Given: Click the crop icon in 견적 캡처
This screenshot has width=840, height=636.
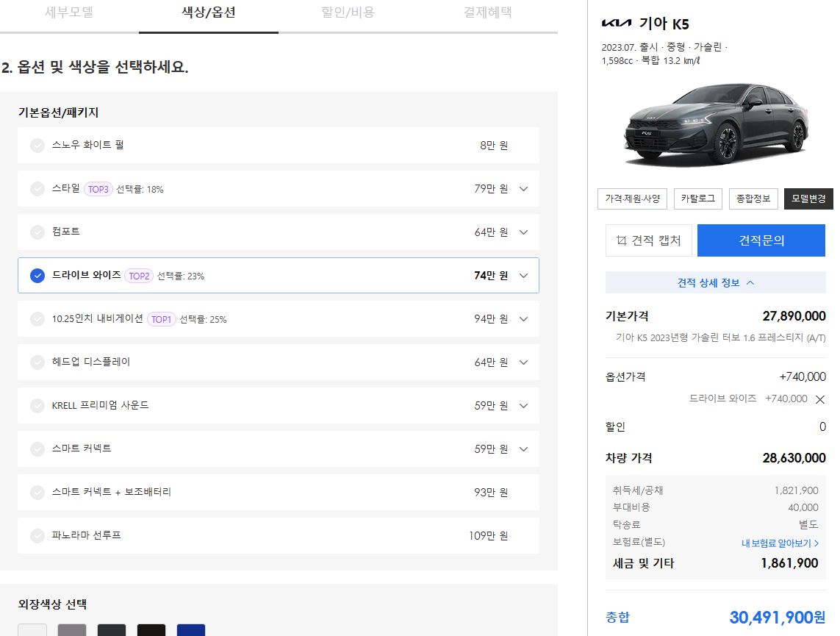Looking at the screenshot, I should [x=622, y=240].
